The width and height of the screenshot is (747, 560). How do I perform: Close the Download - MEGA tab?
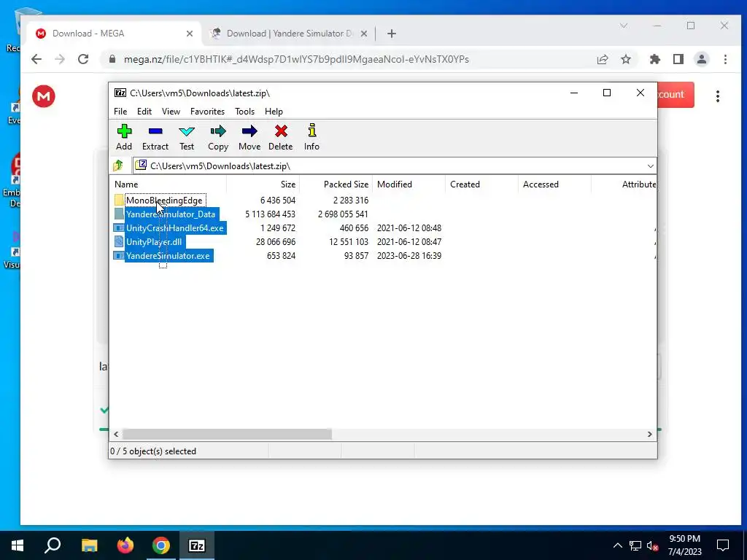[190, 34]
